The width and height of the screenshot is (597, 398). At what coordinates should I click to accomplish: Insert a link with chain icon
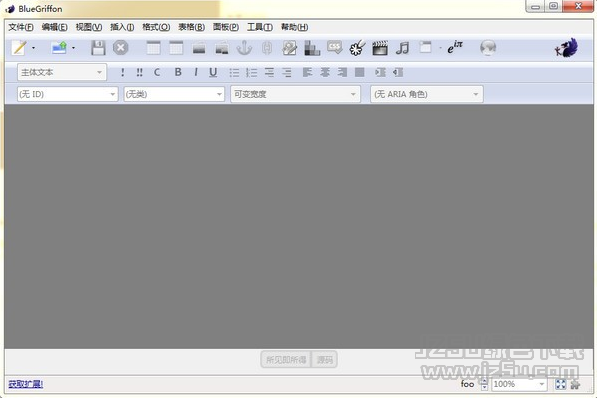(x=267, y=48)
